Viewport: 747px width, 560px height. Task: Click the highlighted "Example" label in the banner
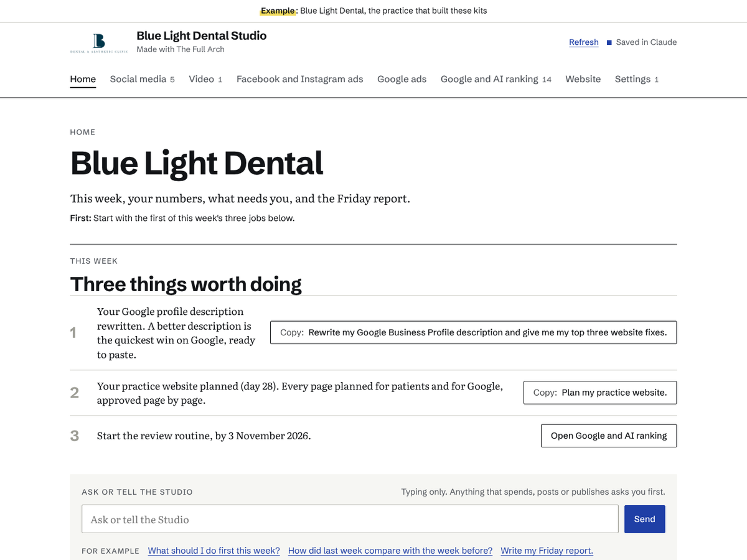point(278,11)
